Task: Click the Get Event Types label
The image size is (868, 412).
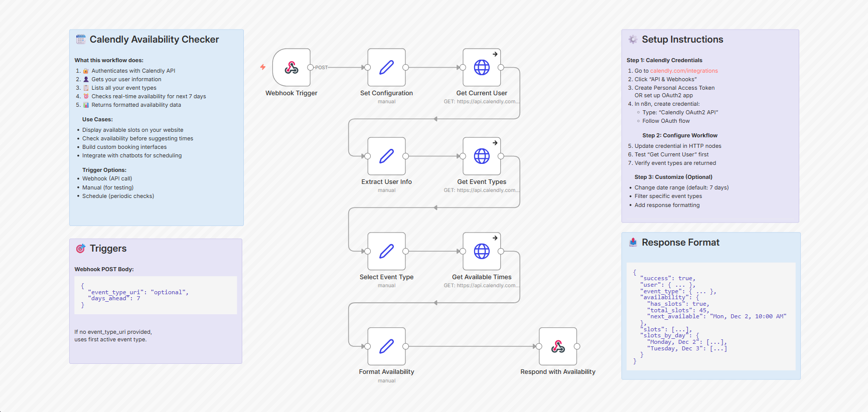Action: point(482,182)
